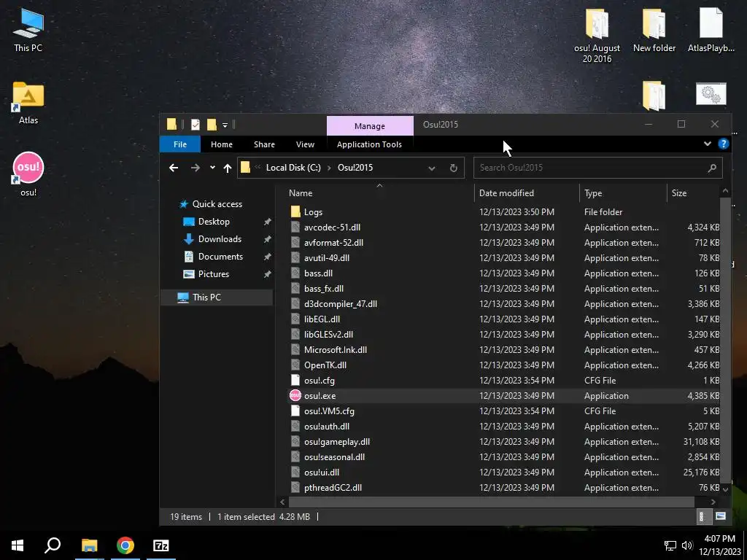
Task: Click the New folder icon in title bar
Action: click(x=212, y=125)
